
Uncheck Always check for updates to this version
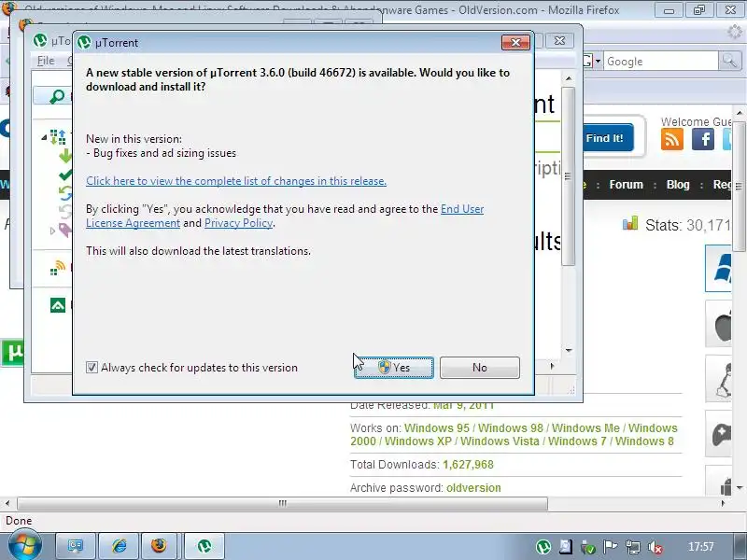tap(92, 368)
